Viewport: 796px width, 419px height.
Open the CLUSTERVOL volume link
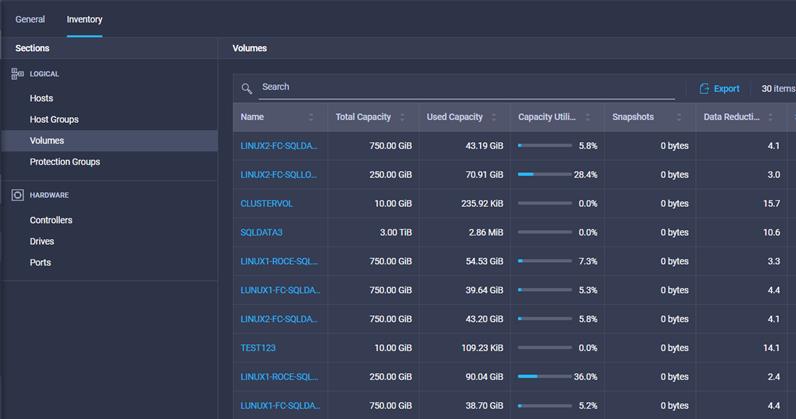[266, 203]
